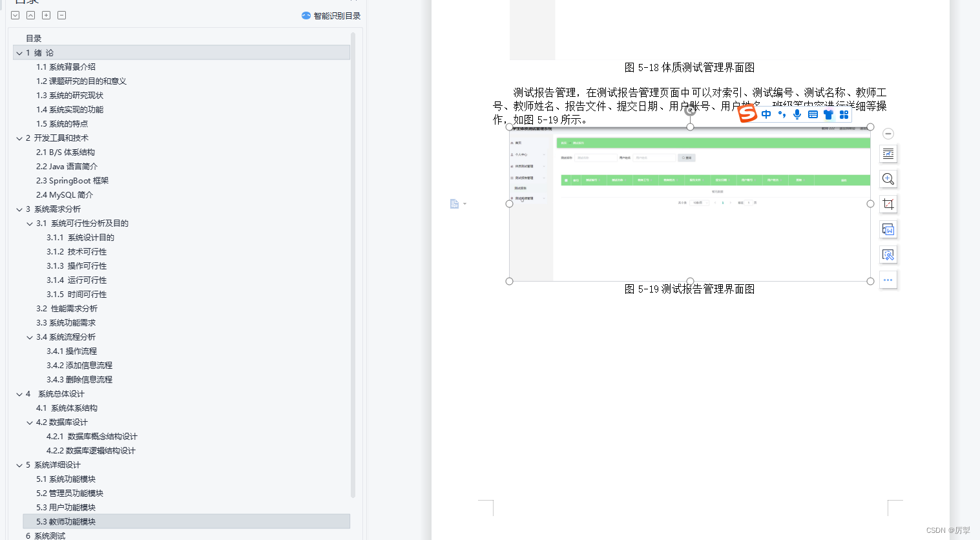This screenshot has height=540, width=980.
Task: Navigate to 2.4 MySQL 简介
Action: 65,195
